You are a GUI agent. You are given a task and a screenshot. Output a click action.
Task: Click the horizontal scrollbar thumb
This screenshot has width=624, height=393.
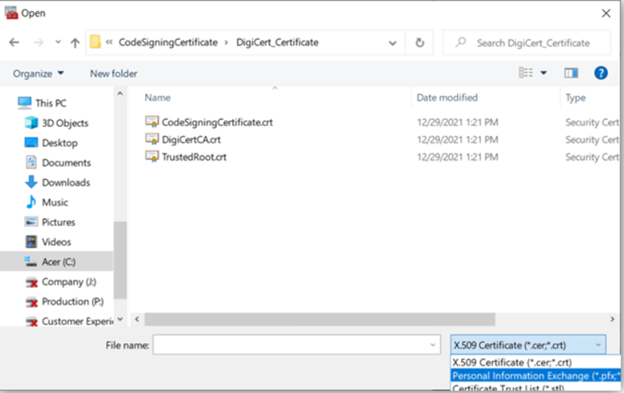[x=320, y=319]
